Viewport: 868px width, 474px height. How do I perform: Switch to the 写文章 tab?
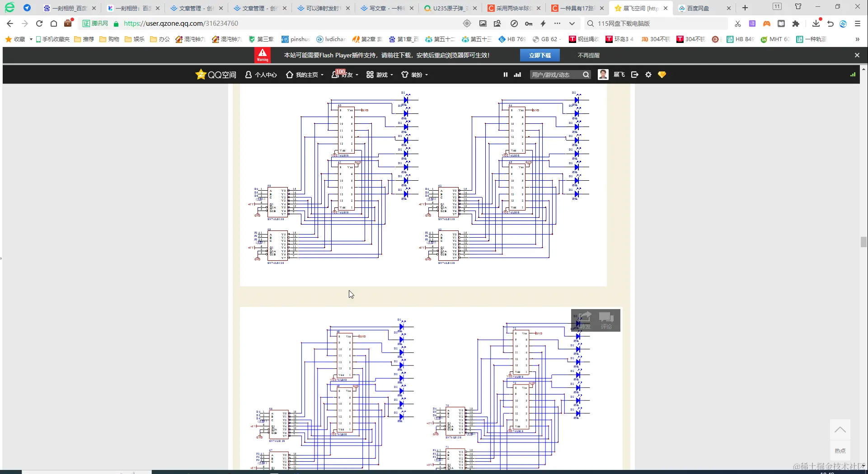pyautogui.click(x=386, y=8)
